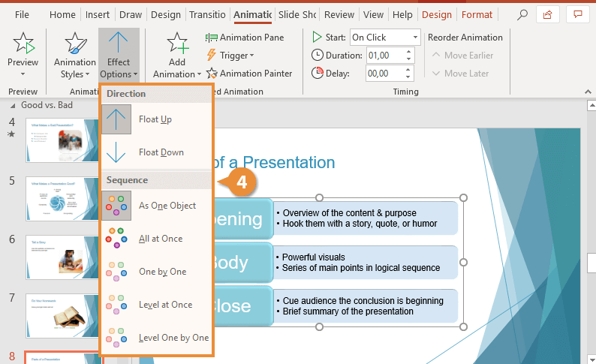Open the Help ribbon tab
The image size is (596, 364).
click(x=402, y=15)
